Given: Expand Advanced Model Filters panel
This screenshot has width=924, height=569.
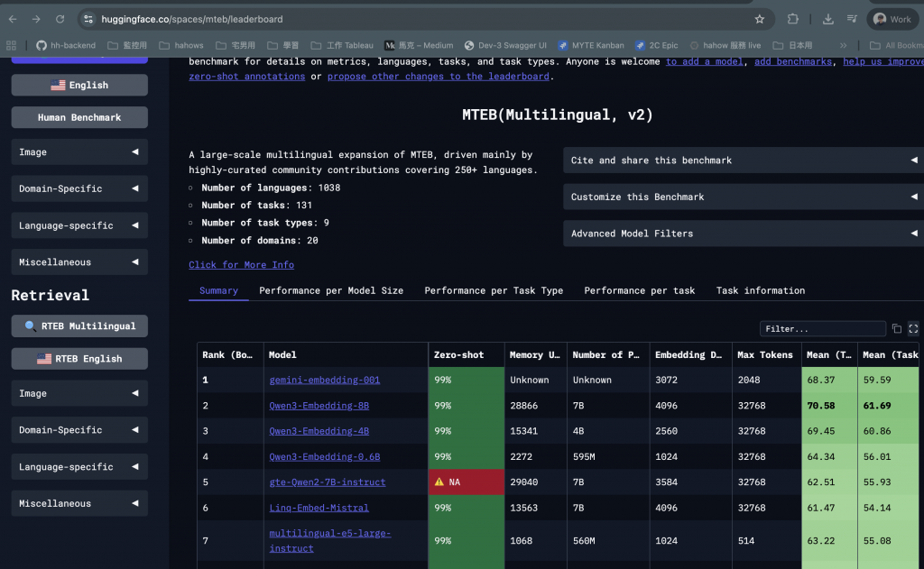Looking at the screenshot, I should 744,234.
